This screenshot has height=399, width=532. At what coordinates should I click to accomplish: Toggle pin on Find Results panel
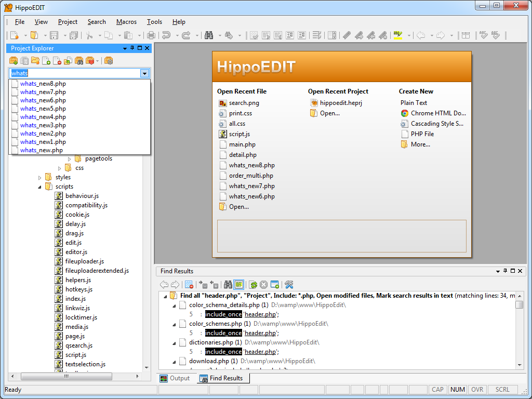(x=505, y=271)
